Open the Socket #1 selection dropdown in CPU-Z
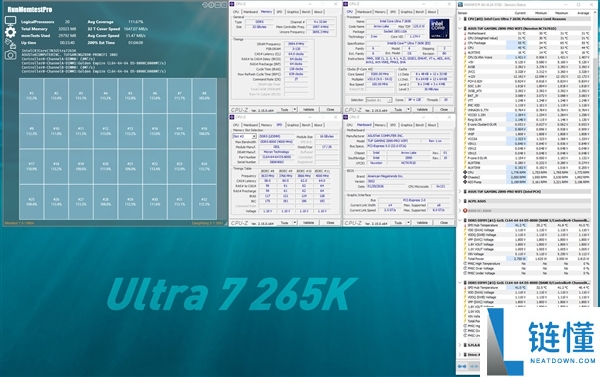The width and height of the screenshot is (600, 377). (x=379, y=100)
